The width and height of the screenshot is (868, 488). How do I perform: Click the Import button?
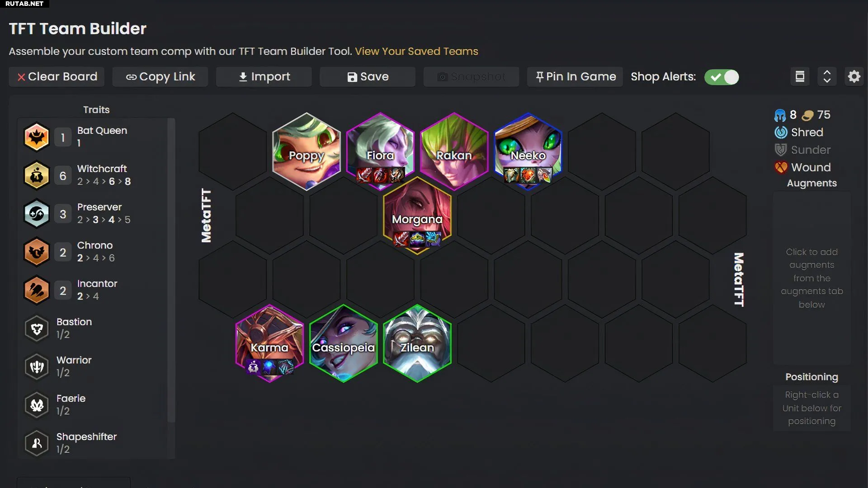tap(264, 77)
